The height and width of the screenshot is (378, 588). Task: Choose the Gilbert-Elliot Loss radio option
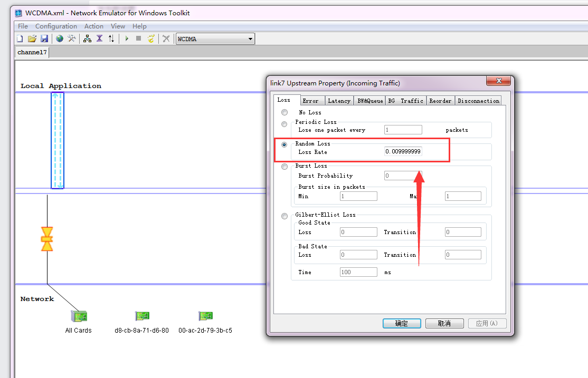[x=284, y=216]
